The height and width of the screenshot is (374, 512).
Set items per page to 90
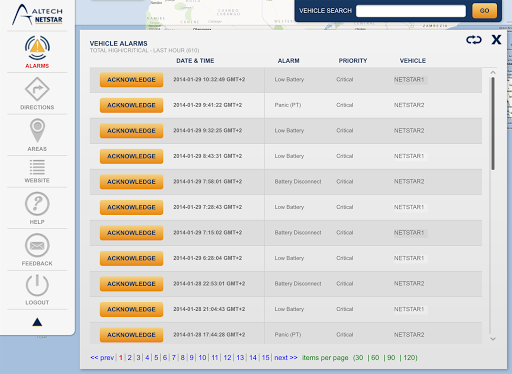point(391,358)
